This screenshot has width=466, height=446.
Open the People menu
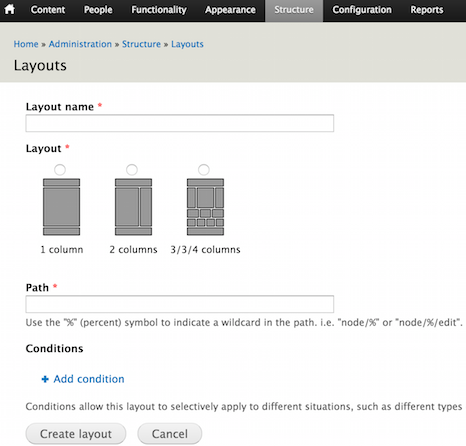click(98, 10)
